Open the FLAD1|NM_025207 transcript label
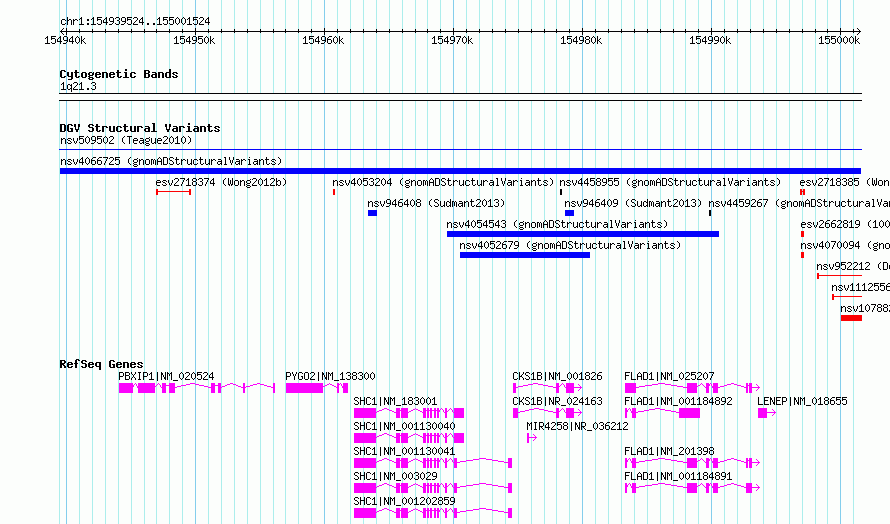The image size is (890, 524). click(x=669, y=376)
